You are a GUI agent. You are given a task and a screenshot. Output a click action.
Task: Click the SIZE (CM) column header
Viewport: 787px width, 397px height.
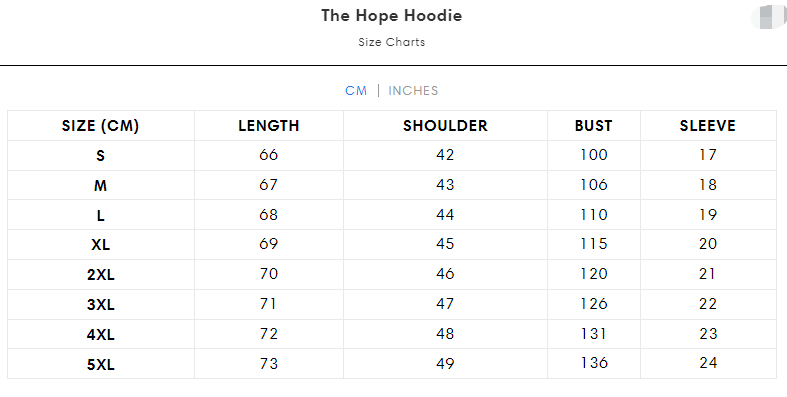pos(100,125)
